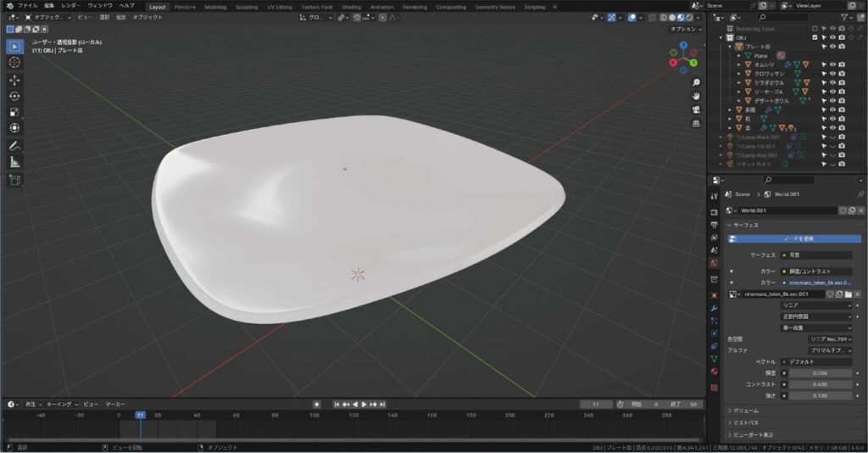Open the ヘルプ menu
This screenshot has height=453, width=868.
tap(126, 6)
